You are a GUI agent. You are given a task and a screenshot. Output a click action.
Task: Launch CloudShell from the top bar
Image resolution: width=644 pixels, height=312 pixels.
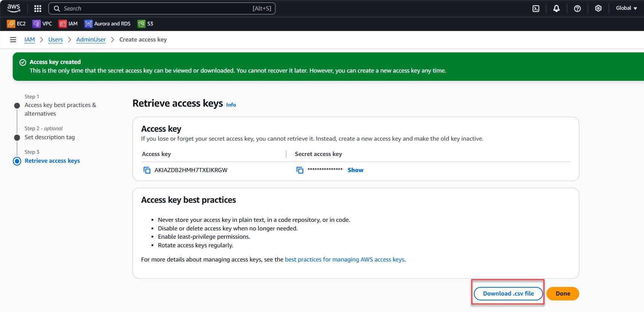coord(536,9)
